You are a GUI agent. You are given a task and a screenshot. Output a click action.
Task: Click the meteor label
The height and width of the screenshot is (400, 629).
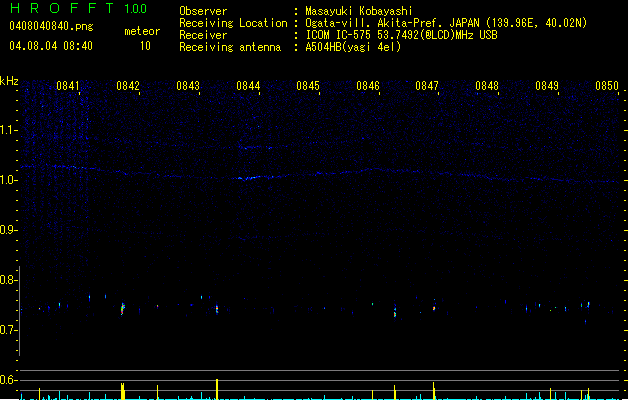(x=142, y=31)
